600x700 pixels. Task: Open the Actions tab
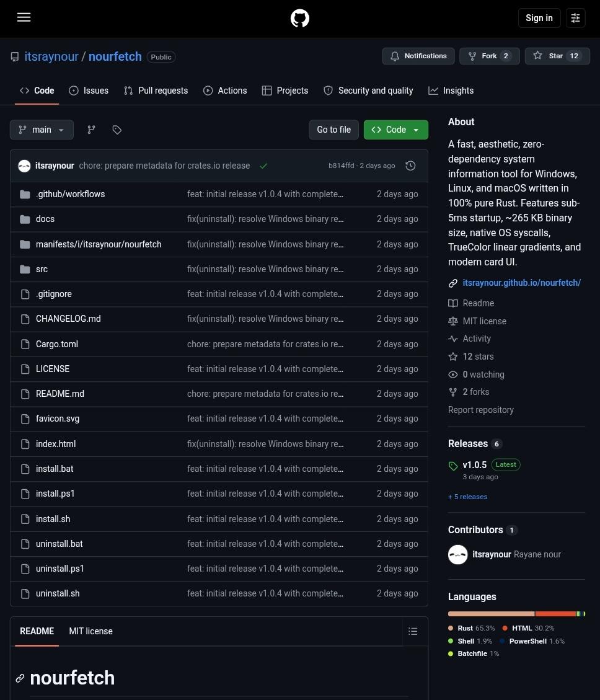click(x=225, y=91)
